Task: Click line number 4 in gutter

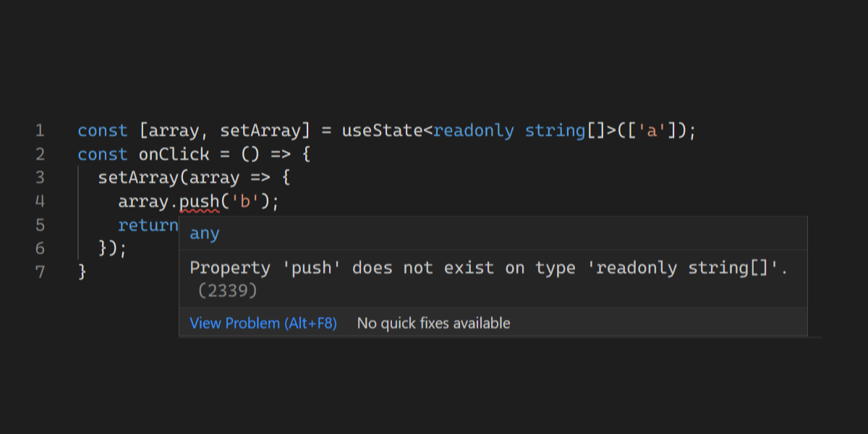Action: coord(40,202)
